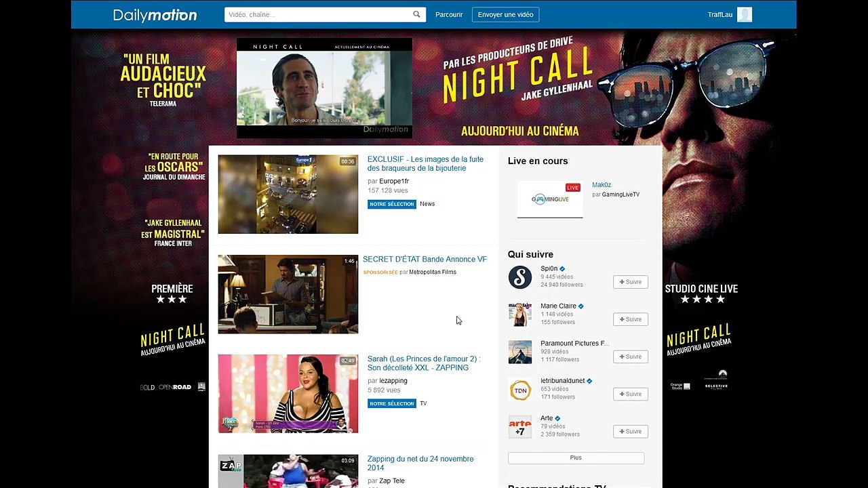Click the Spi0n channel avatar
This screenshot has height=488, width=868.
(520, 277)
